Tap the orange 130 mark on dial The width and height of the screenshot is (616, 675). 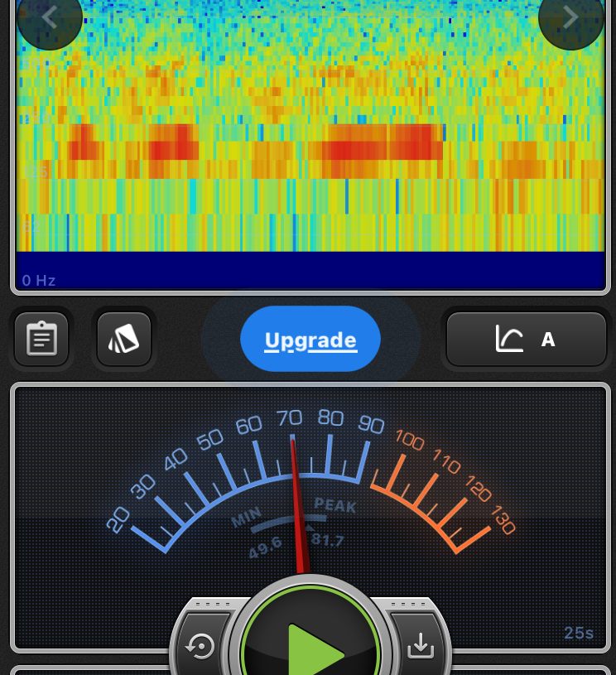(x=503, y=521)
